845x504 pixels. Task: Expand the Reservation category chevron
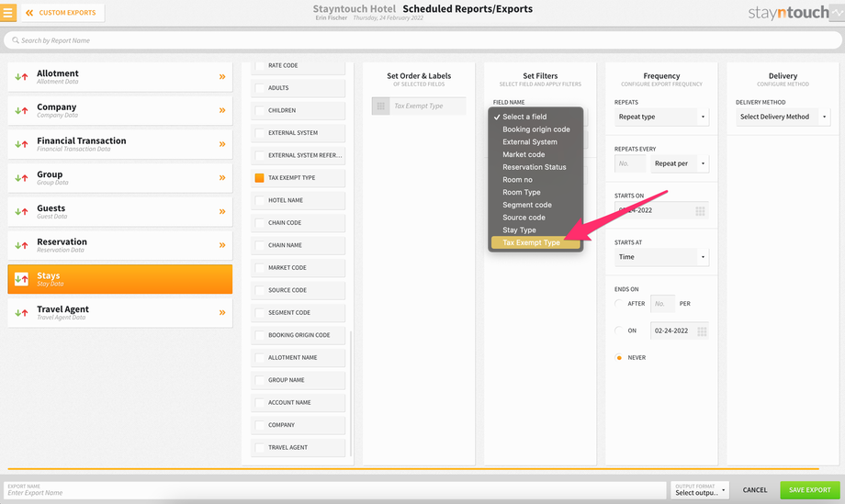click(x=222, y=245)
